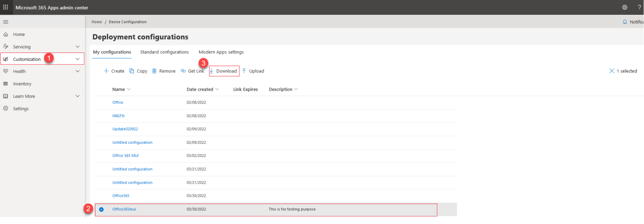Open Inventory in the sidebar
The width and height of the screenshot is (644, 224).
coord(22,84)
